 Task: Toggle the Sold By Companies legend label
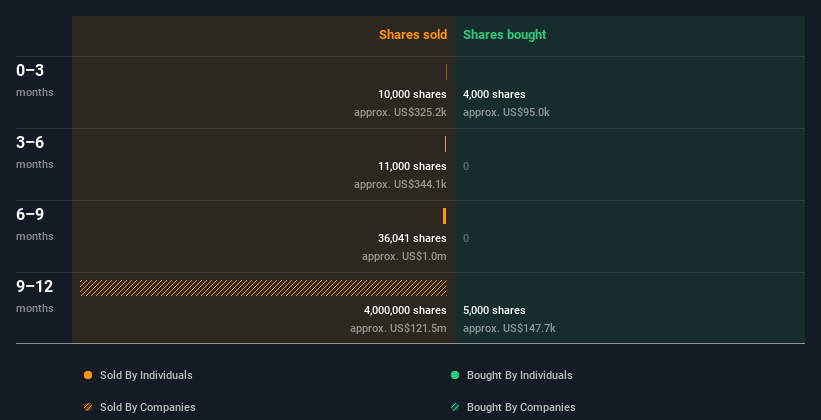[x=148, y=407]
